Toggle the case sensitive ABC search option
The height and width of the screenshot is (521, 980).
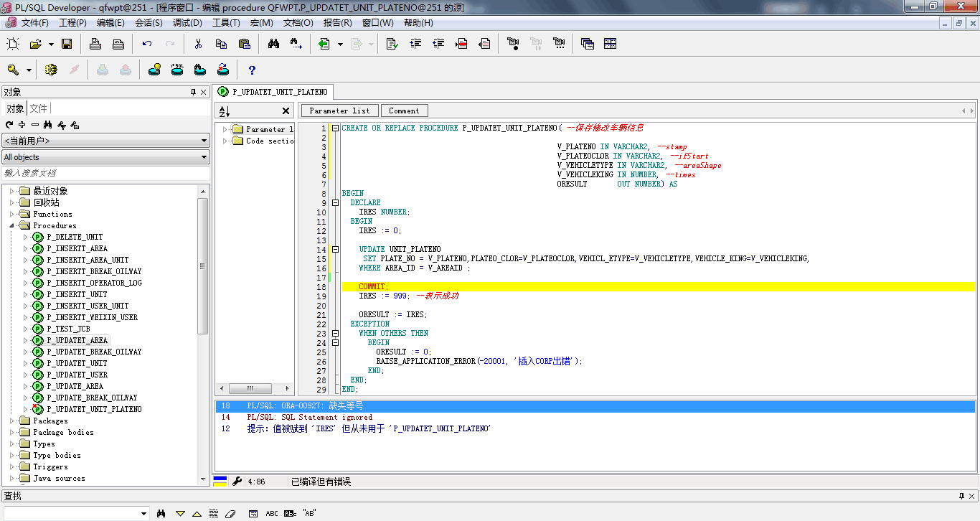[x=272, y=514]
